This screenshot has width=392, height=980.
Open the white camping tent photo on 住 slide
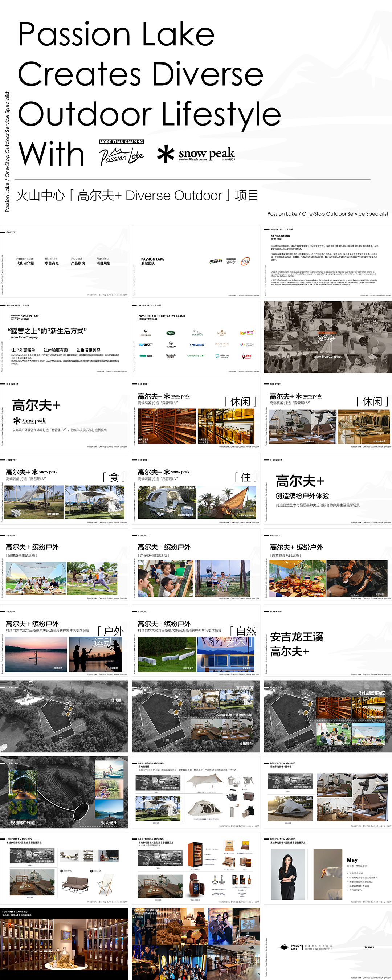167,502
